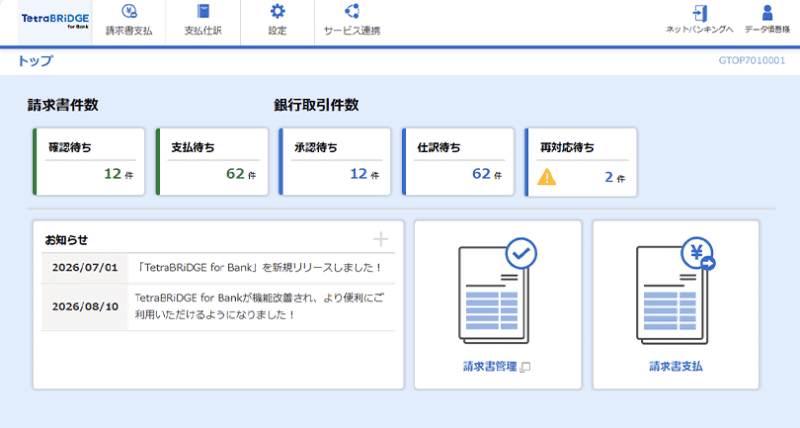Click the external window icon beside 請求書管理

tap(526, 367)
